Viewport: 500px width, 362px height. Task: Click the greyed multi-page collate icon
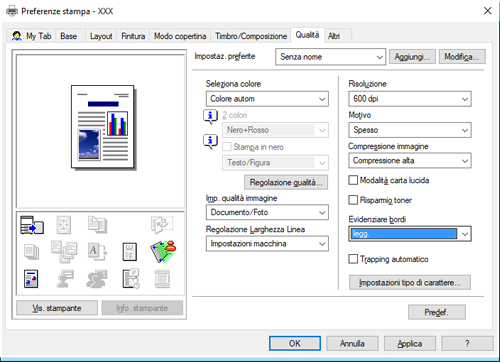[x=64, y=252]
